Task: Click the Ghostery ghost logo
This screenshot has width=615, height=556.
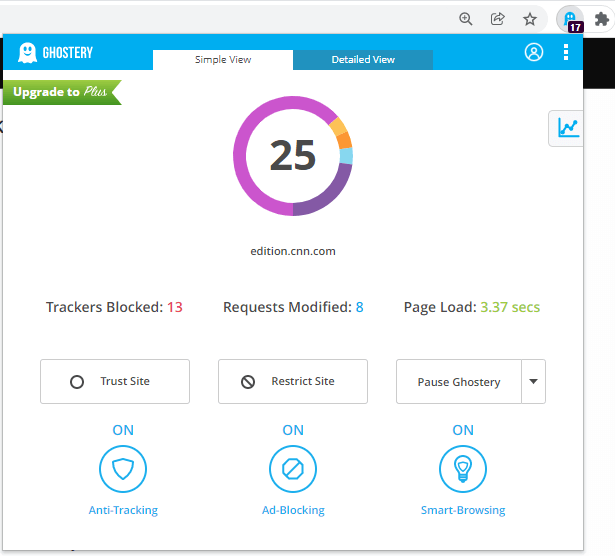Action: click(x=27, y=53)
